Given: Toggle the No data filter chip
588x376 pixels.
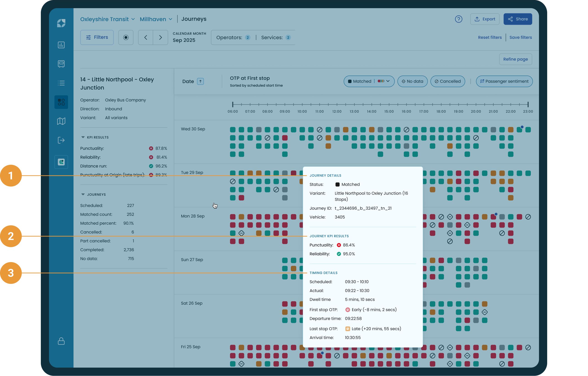Looking at the screenshot, I should pyautogui.click(x=412, y=81).
